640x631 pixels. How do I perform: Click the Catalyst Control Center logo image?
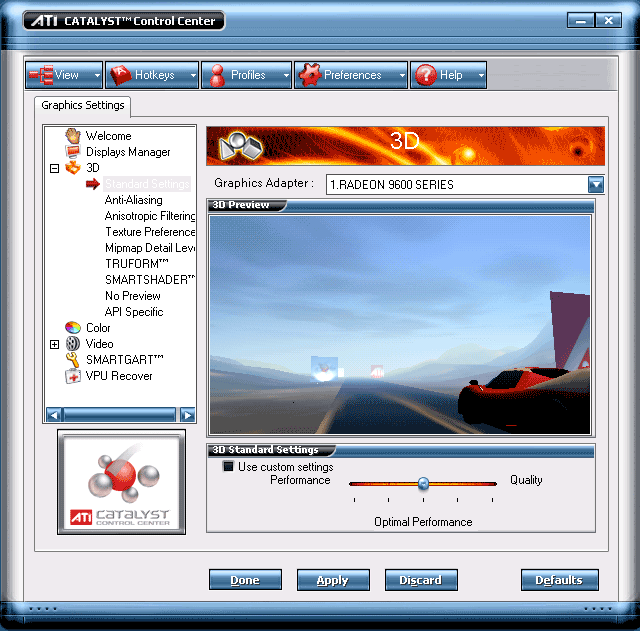pyautogui.click(x=122, y=482)
